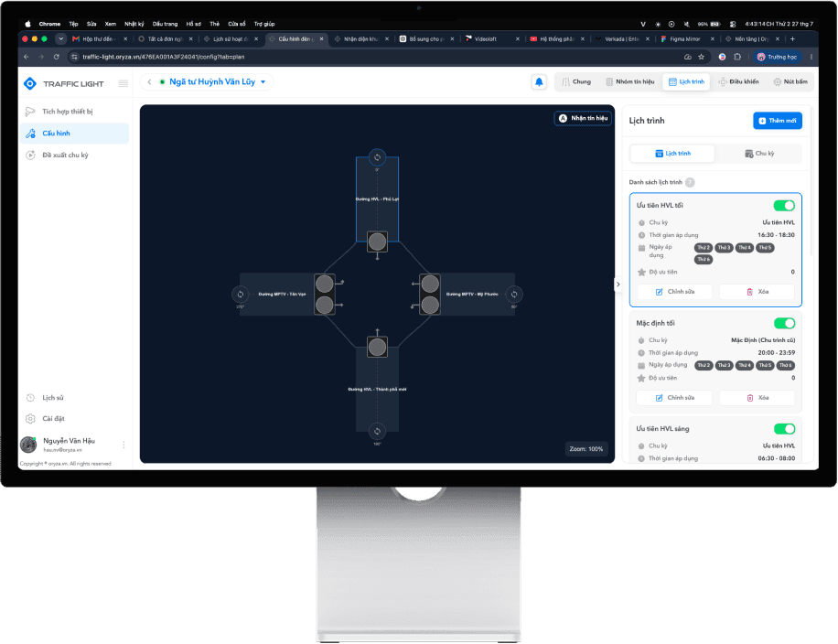Select the Lịch trình top tab
Screen dimensions: 838x644
coord(687,81)
